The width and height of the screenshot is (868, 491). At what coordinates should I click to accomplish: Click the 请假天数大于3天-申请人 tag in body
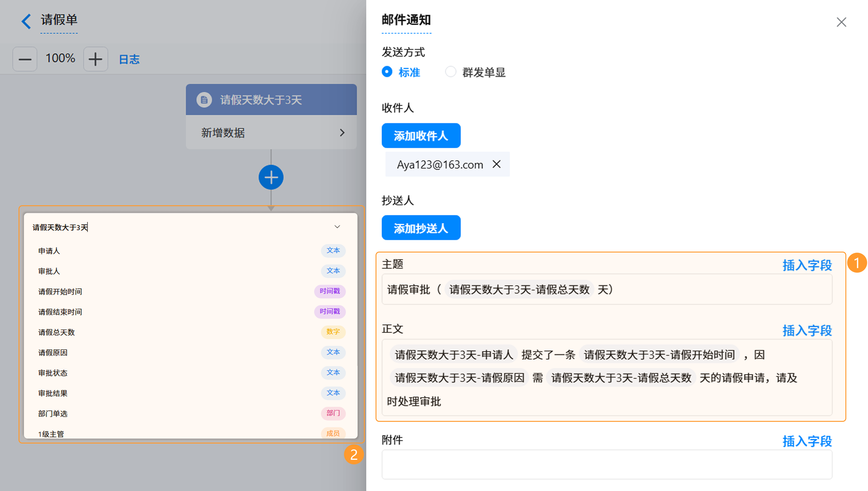[x=454, y=354]
